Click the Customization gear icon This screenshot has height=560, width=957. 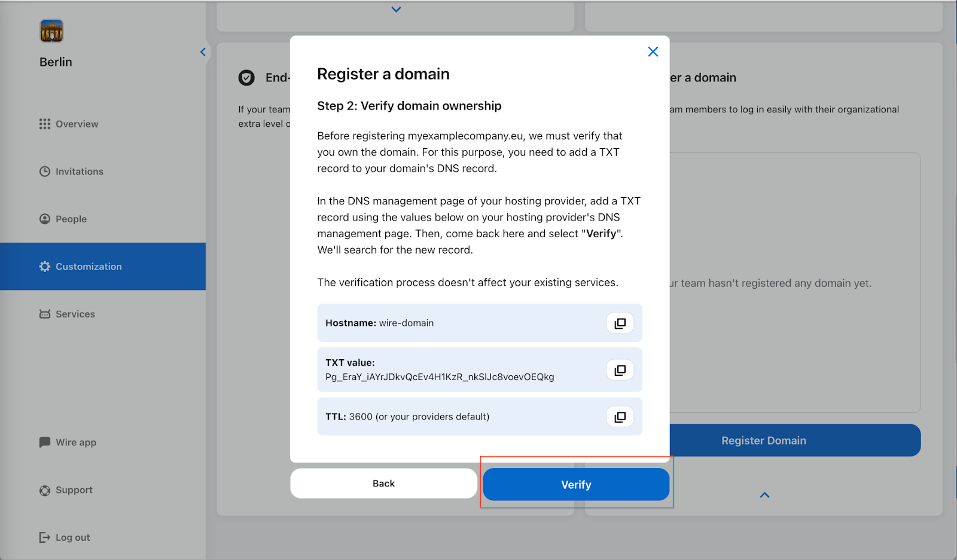(x=45, y=267)
